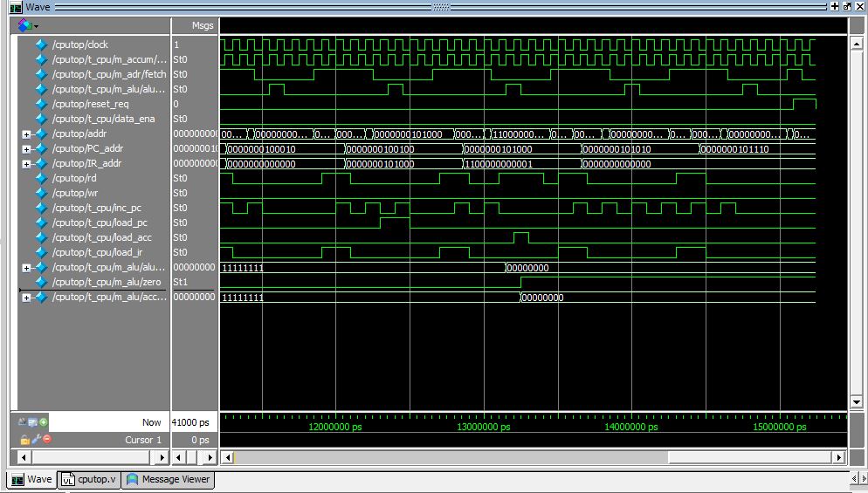This screenshot has height=493, width=868.
Task: Select the Cursor 1 label
Action: (143, 440)
